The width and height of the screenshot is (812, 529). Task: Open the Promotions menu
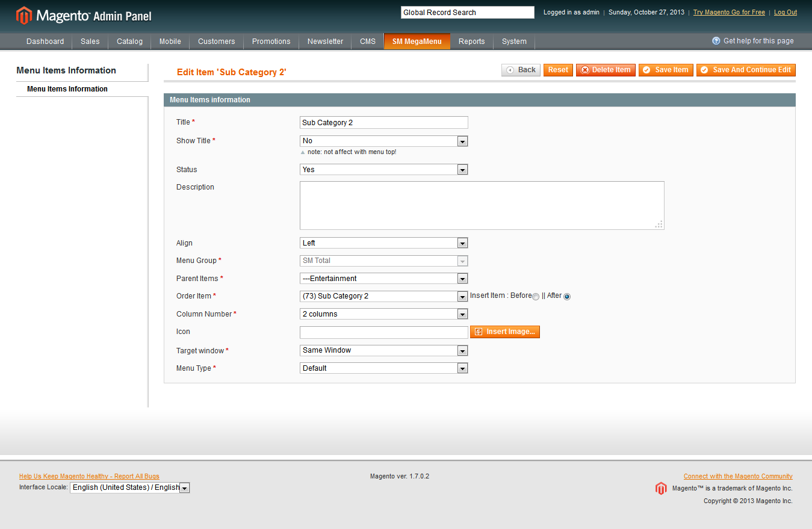[x=271, y=42]
